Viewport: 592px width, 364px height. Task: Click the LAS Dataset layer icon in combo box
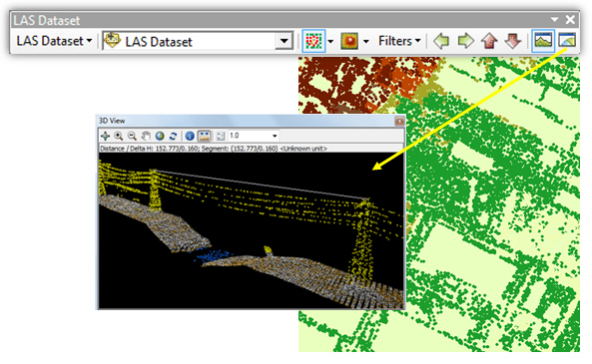point(112,40)
